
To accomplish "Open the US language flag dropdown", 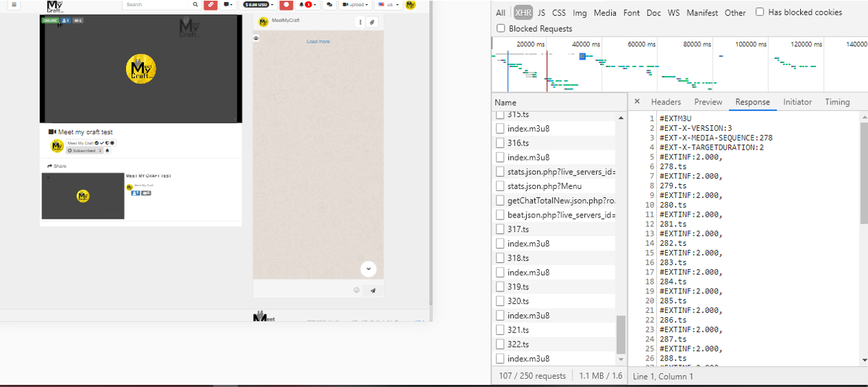I will coord(388,4).
